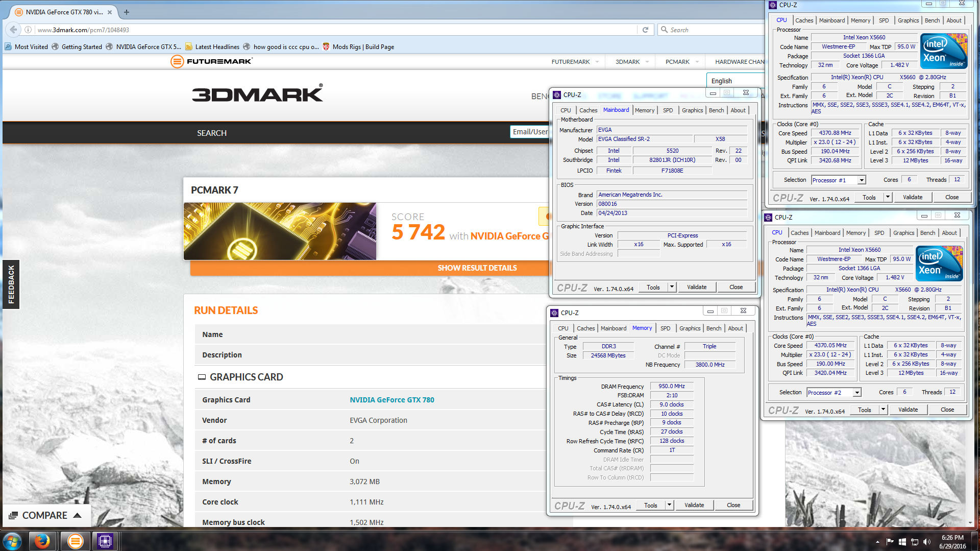Click the SEARCH link on dark bar
The width and height of the screenshot is (980, 551).
[x=212, y=133]
